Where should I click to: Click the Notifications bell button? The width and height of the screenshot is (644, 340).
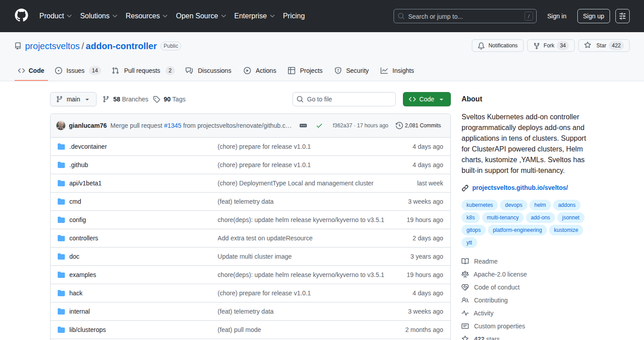click(498, 46)
